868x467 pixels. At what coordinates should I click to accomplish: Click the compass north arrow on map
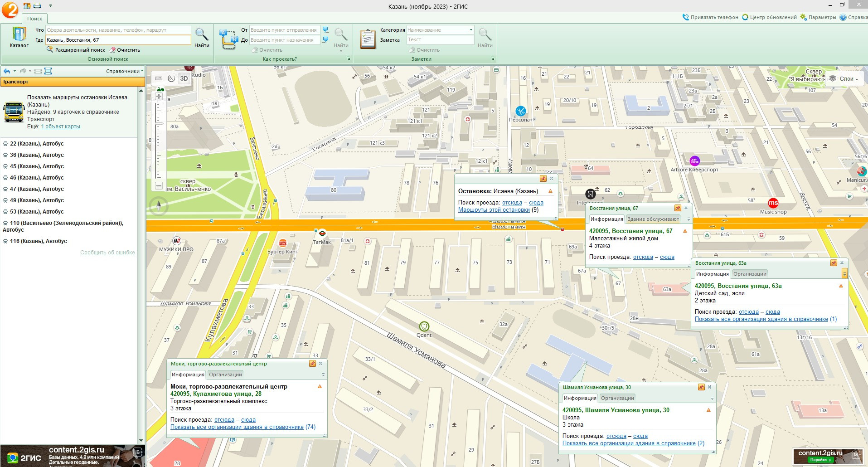[159, 206]
